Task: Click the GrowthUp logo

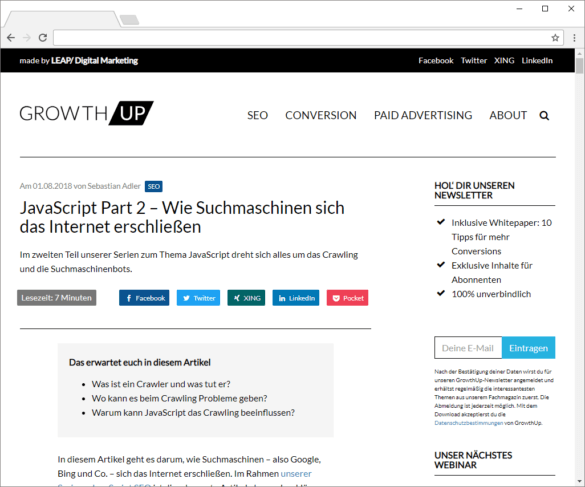Action: [x=86, y=113]
